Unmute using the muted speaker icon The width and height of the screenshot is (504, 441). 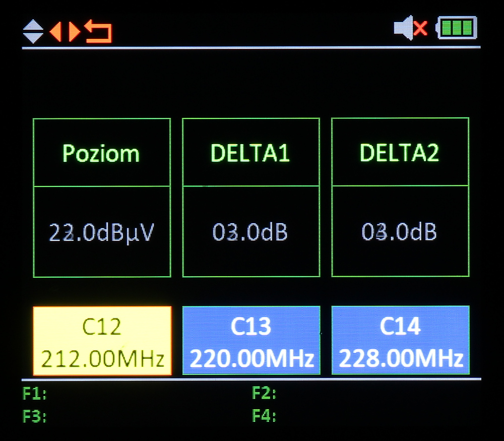[410, 28]
